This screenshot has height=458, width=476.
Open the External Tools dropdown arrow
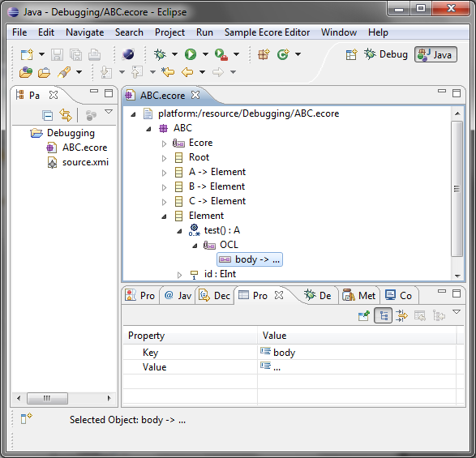[x=237, y=54]
